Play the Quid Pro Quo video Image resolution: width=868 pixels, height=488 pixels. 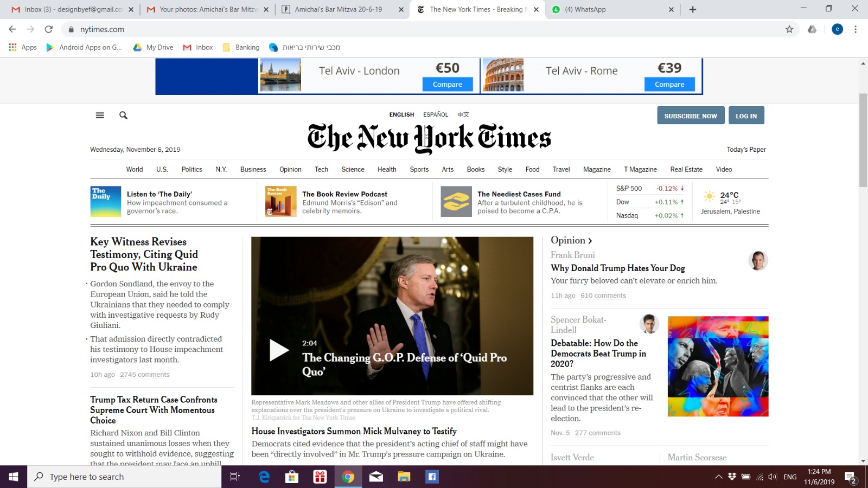279,350
